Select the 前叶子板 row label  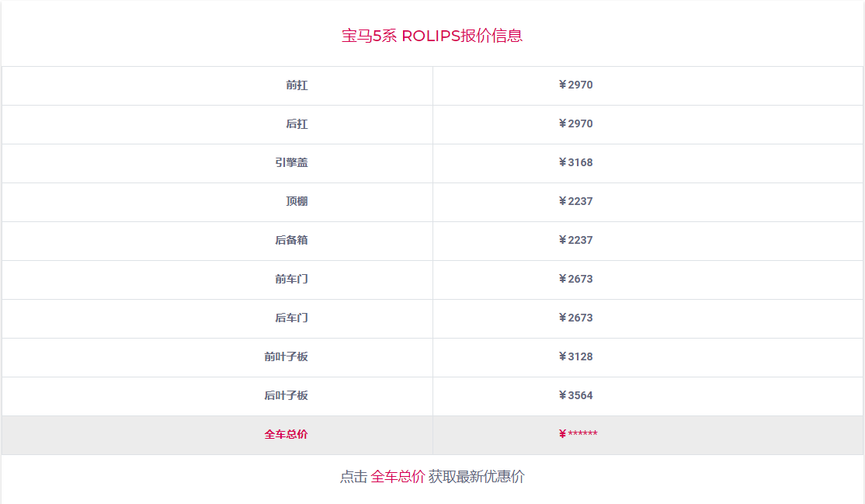pos(286,357)
